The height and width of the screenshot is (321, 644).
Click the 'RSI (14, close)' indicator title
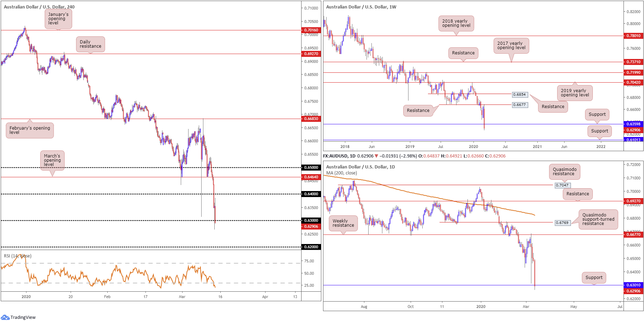click(x=18, y=256)
